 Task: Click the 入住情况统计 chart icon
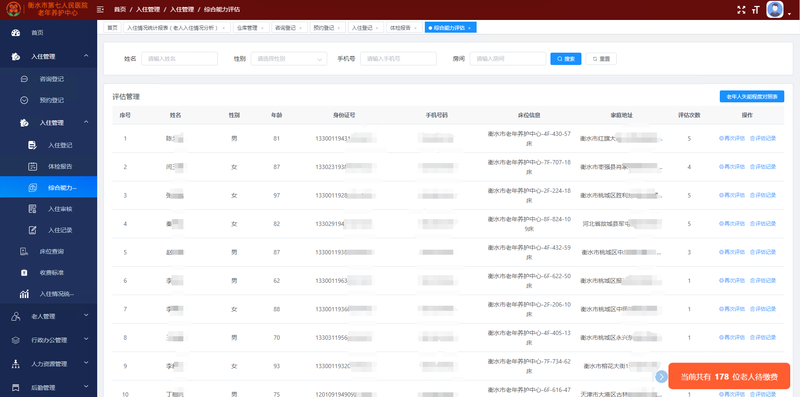coord(24,294)
